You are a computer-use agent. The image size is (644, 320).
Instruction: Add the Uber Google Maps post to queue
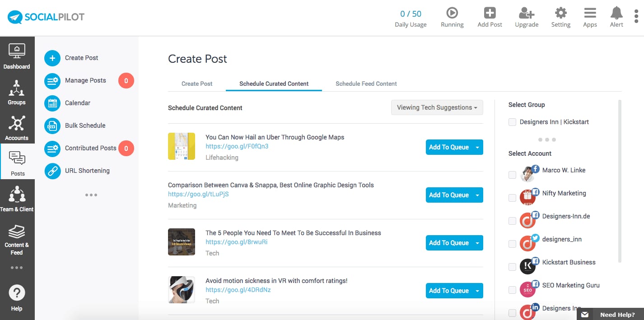click(x=449, y=147)
